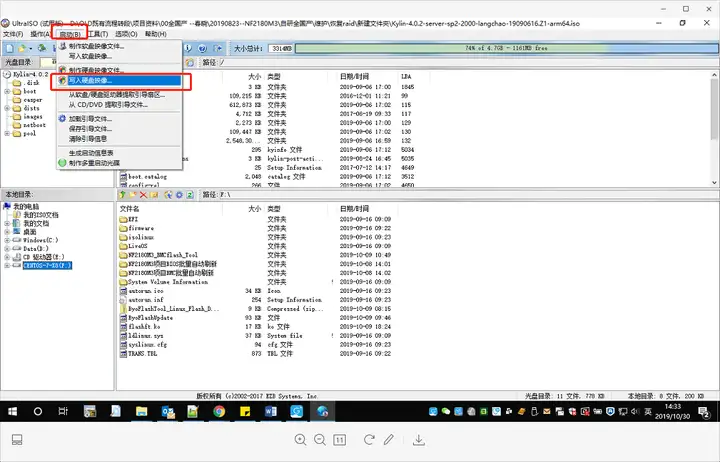Click the new folder icon in local toolbar
720x462 pixels.
133,195
